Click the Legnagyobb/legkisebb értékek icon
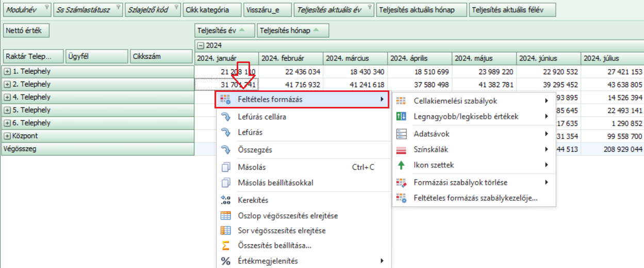 point(401,117)
